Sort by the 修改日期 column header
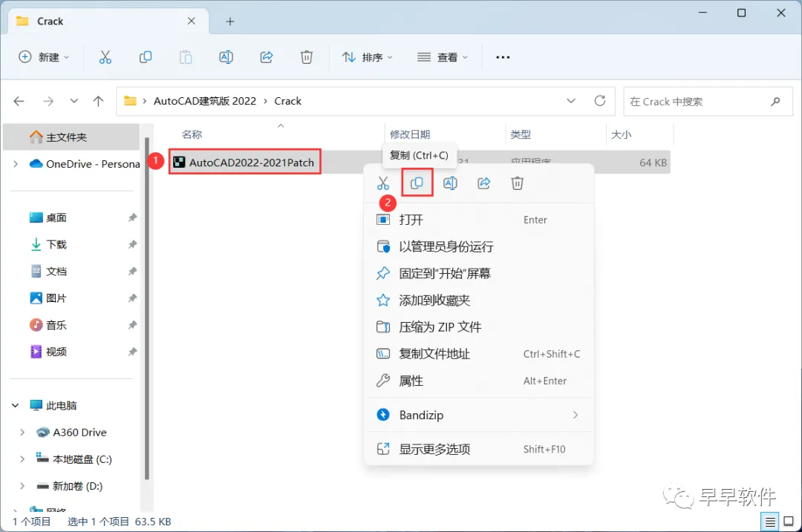802x532 pixels. click(410, 134)
